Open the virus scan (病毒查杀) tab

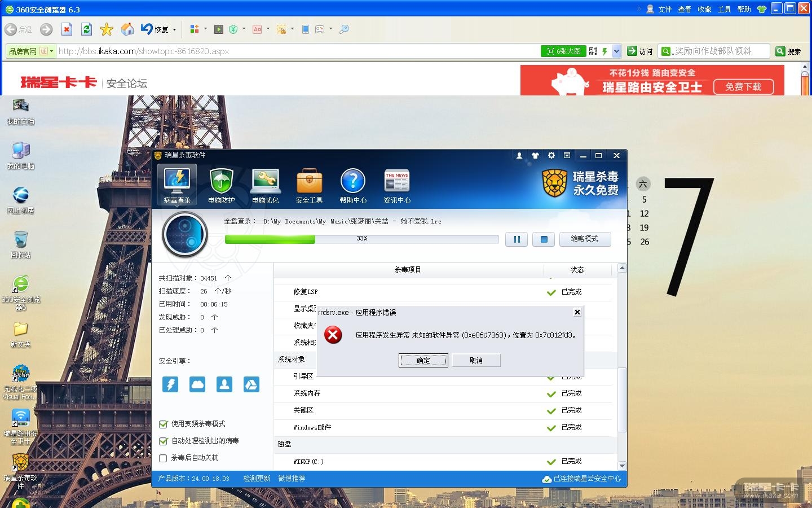(x=177, y=185)
